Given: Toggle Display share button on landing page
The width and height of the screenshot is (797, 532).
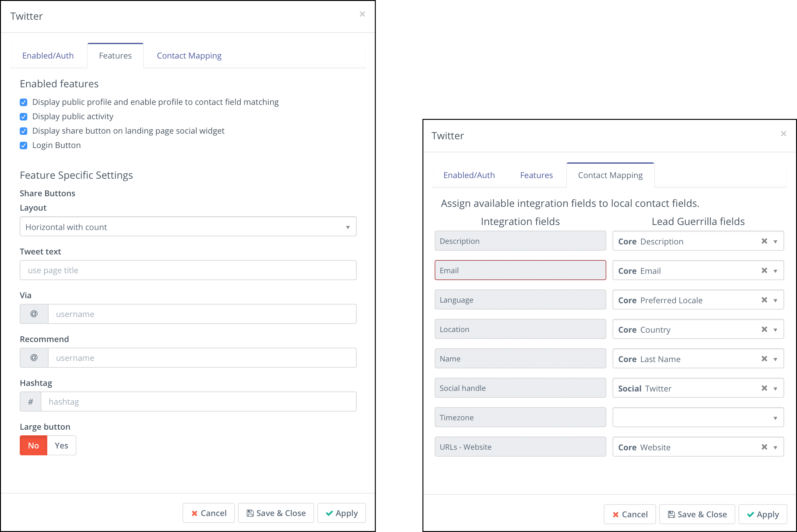Looking at the screenshot, I should tap(23, 131).
